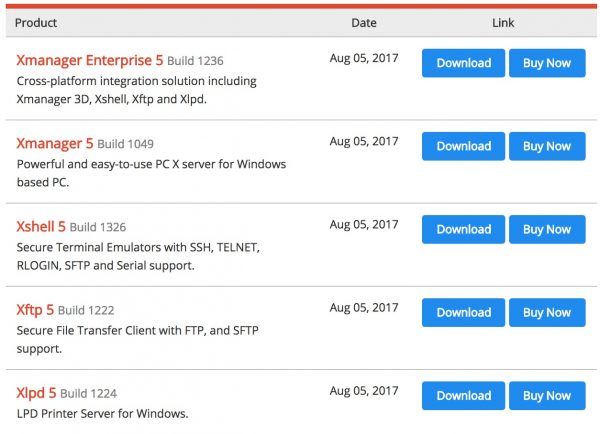This screenshot has height=434, width=600.
Task: Download Xshell 5 Build 1326
Action: tap(463, 229)
